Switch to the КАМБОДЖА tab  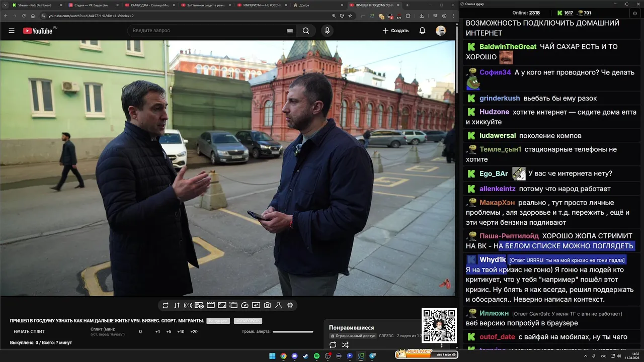[149, 5]
